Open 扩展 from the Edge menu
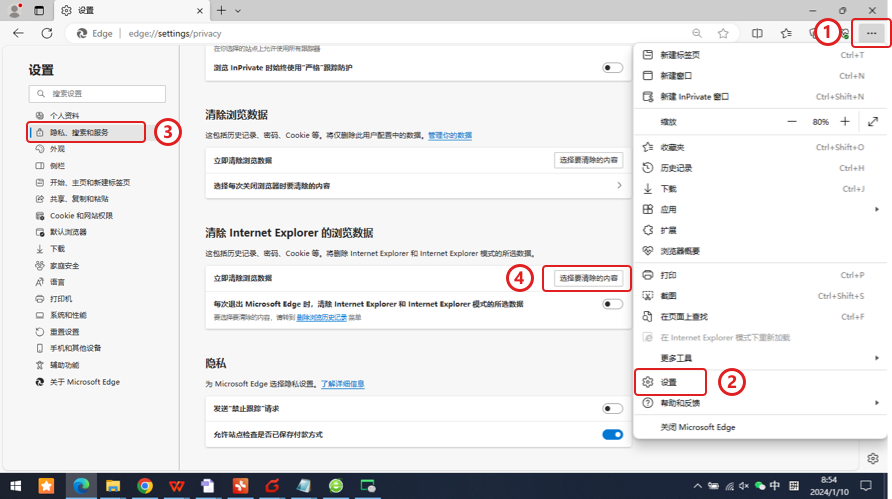This screenshot has width=892, height=499. pyautogui.click(x=761, y=230)
